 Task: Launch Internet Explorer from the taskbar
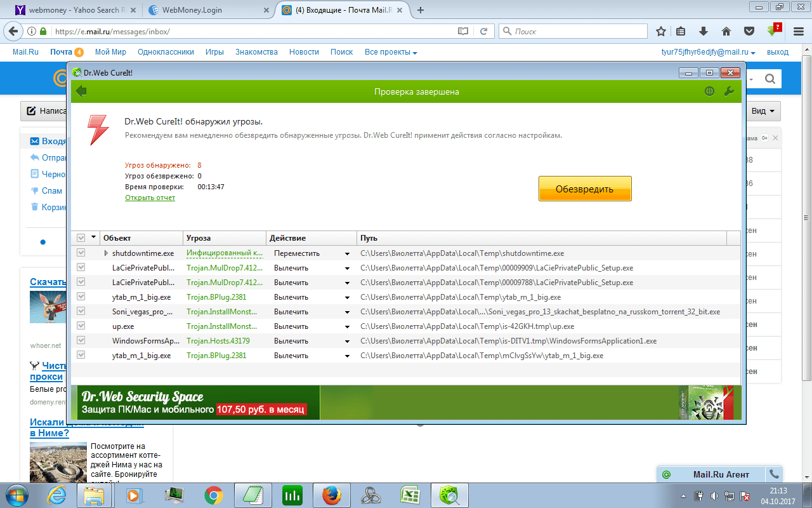click(58, 495)
